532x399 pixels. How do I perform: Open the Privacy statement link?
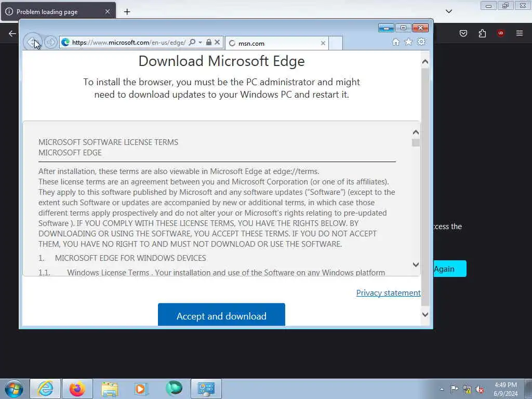point(388,293)
